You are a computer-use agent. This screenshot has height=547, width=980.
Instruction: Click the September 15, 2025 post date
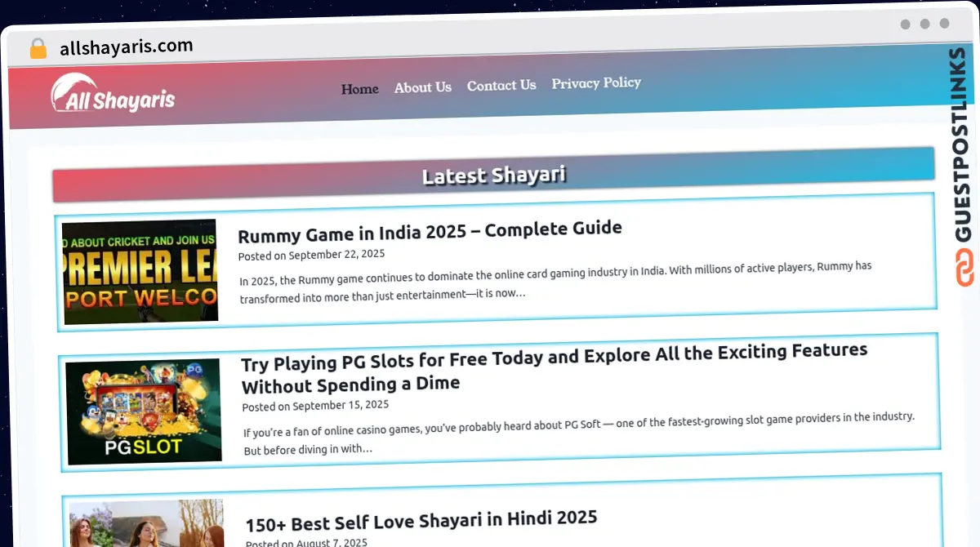coord(341,405)
